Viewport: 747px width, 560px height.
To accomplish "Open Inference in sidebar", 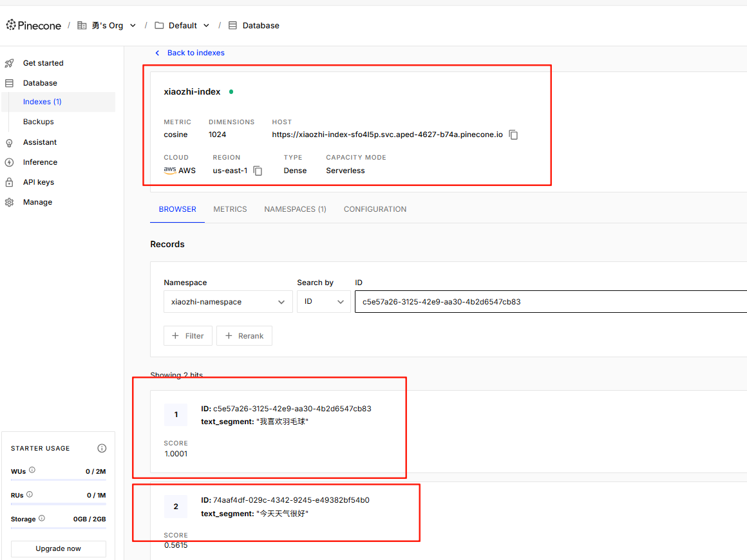I will pos(40,162).
